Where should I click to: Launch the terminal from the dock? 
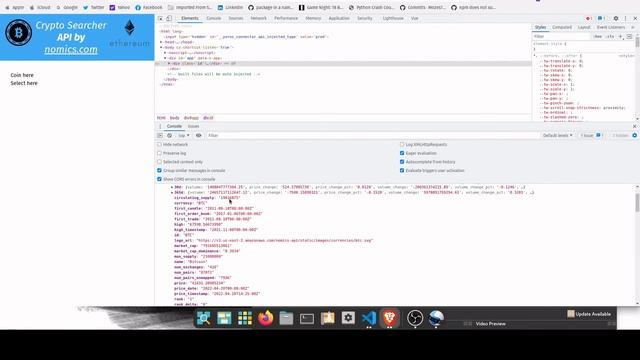(x=307, y=318)
